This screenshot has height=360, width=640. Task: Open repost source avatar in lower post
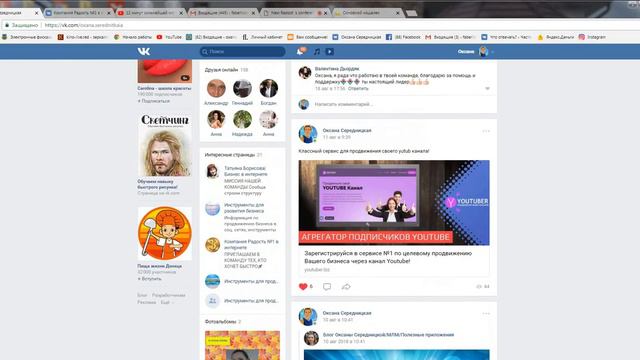coord(311,338)
